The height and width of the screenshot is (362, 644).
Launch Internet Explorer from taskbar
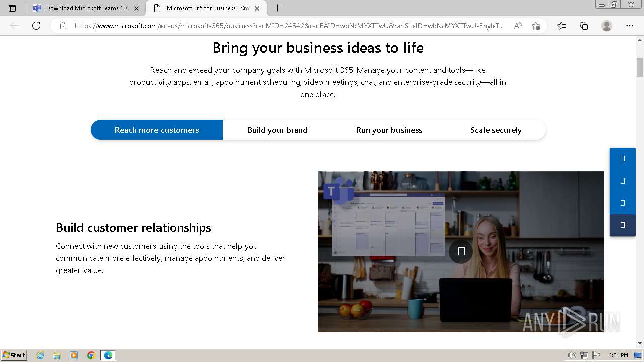[x=40, y=355]
